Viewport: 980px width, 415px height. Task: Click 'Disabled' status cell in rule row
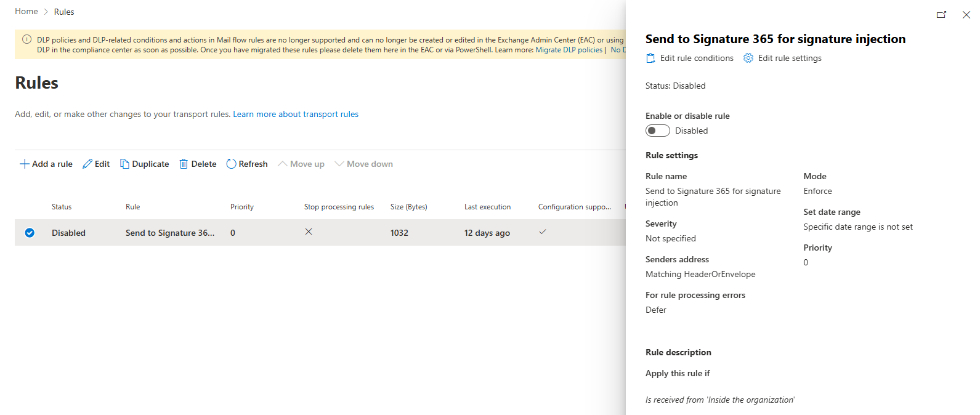(68, 233)
